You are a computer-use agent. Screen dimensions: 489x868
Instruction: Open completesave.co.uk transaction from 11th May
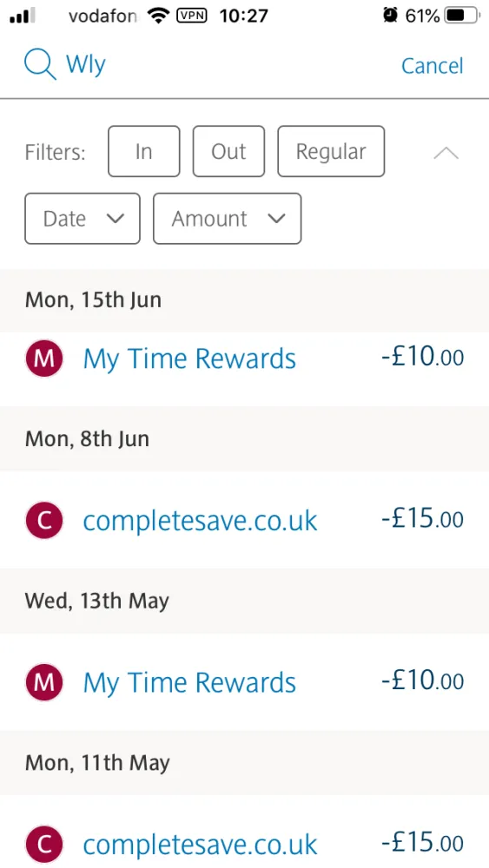coord(244,832)
